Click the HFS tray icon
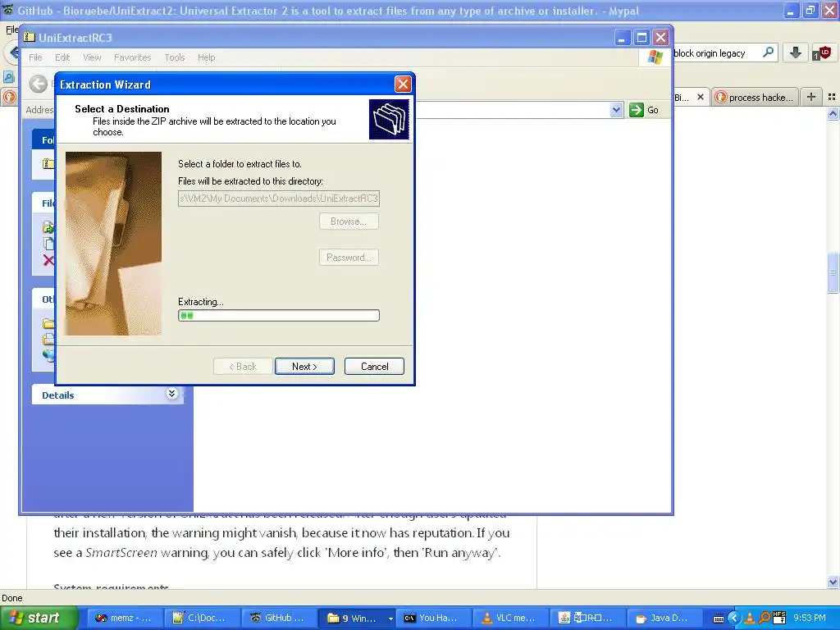This screenshot has width=840, height=630. click(779, 618)
